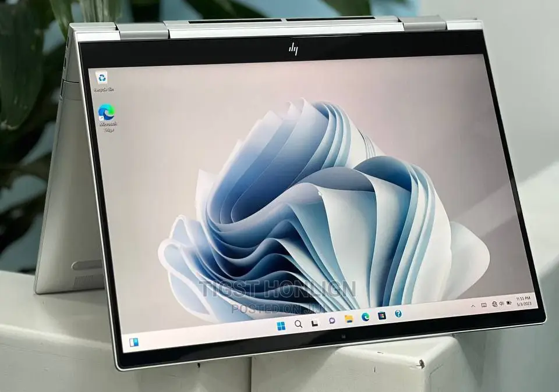Click the Windows Start button
Screen dimensions: 559x392
282,325
